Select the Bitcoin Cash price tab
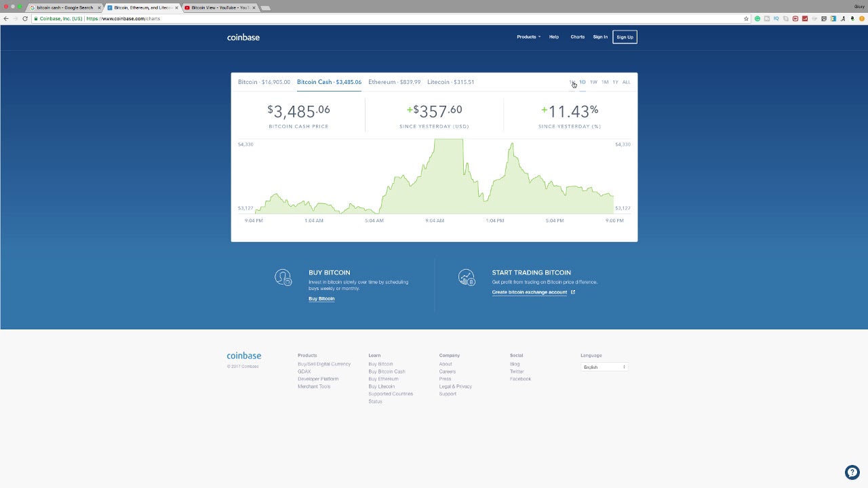 (x=329, y=82)
